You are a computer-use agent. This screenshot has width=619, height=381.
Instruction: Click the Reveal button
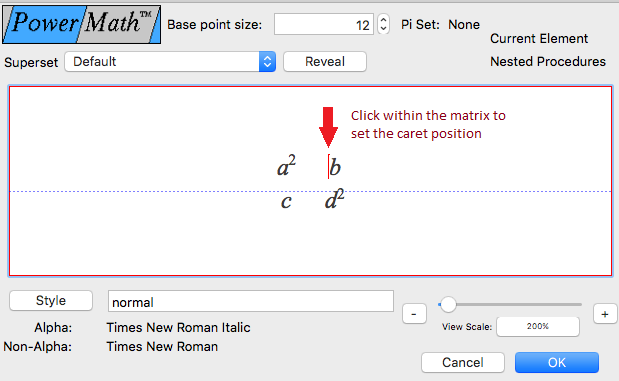click(325, 62)
